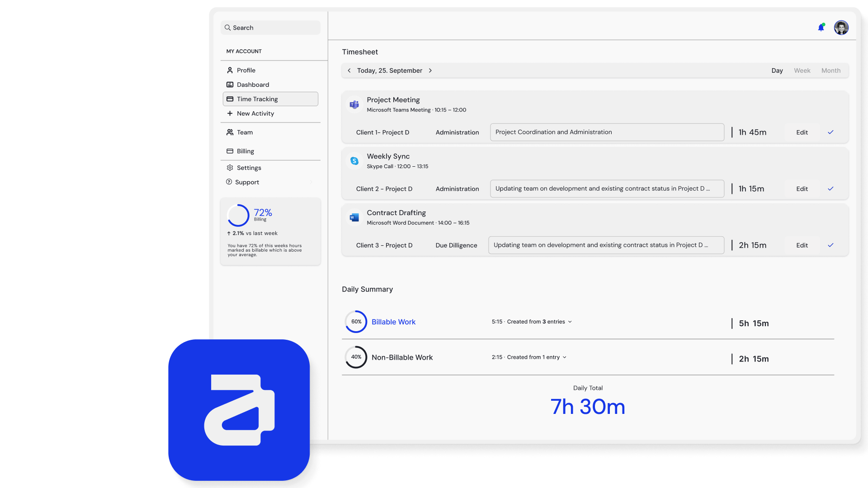Click the Project Coordination description field

point(607,132)
